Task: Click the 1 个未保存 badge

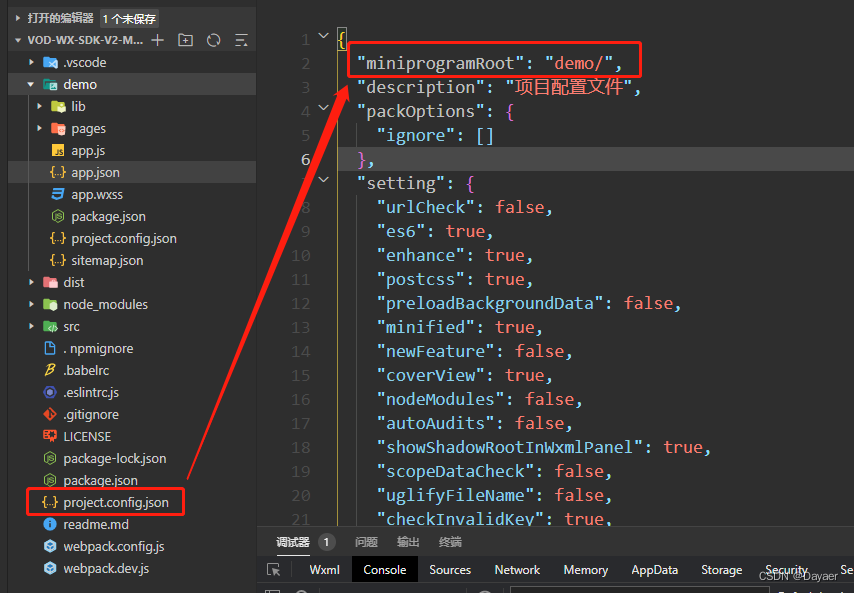Action: pos(130,19)
